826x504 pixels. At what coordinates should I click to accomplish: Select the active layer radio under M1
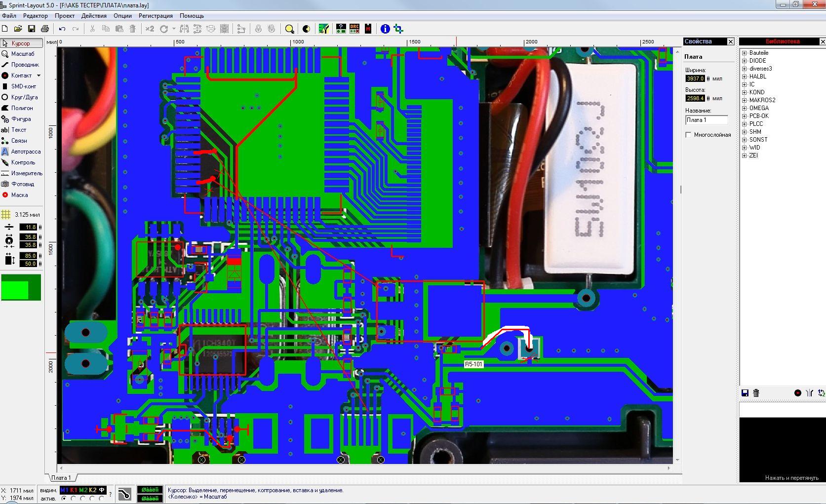click(64, 499)
